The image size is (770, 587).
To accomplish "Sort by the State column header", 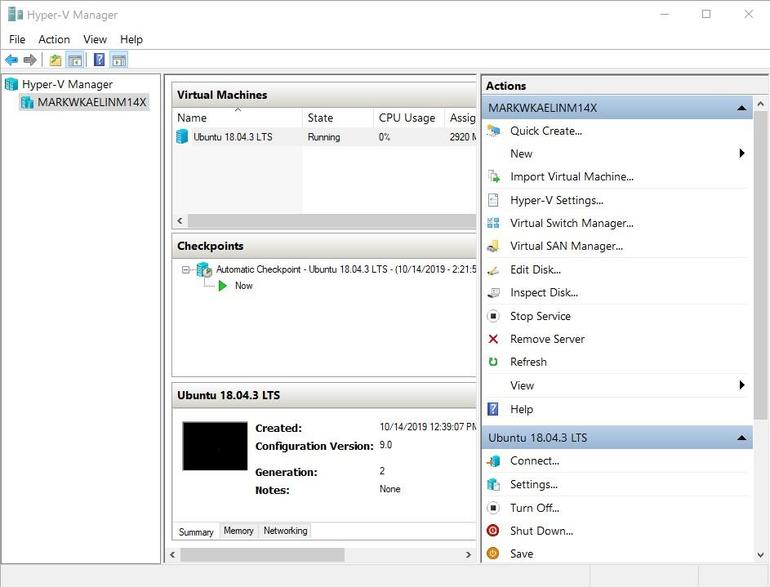I will point(338,118).
